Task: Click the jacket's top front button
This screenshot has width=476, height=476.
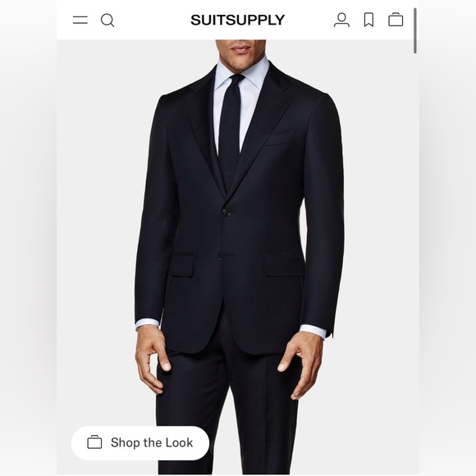Action: pos(227,212)
